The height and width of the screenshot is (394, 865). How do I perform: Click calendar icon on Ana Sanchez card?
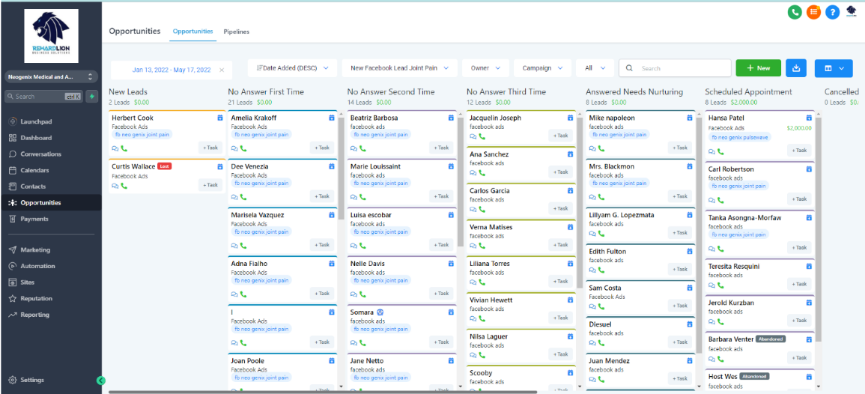(x=570, y=155)
